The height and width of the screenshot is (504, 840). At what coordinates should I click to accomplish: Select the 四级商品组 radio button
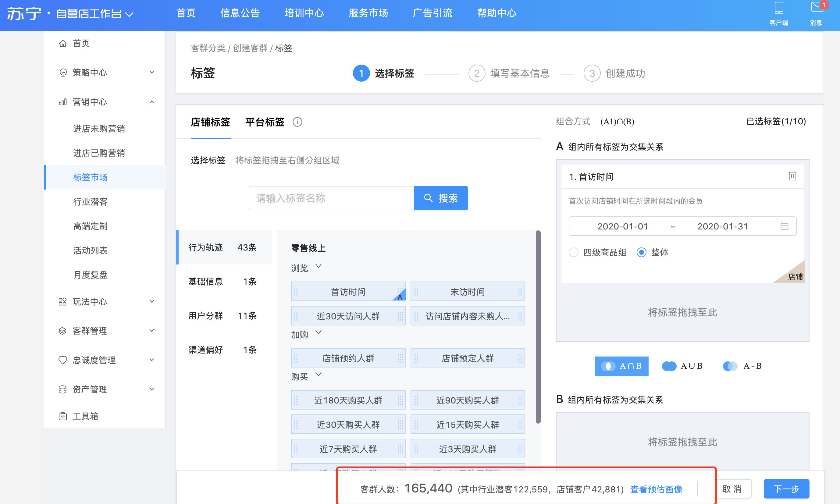pyautogui.click(x=573, y=252)
